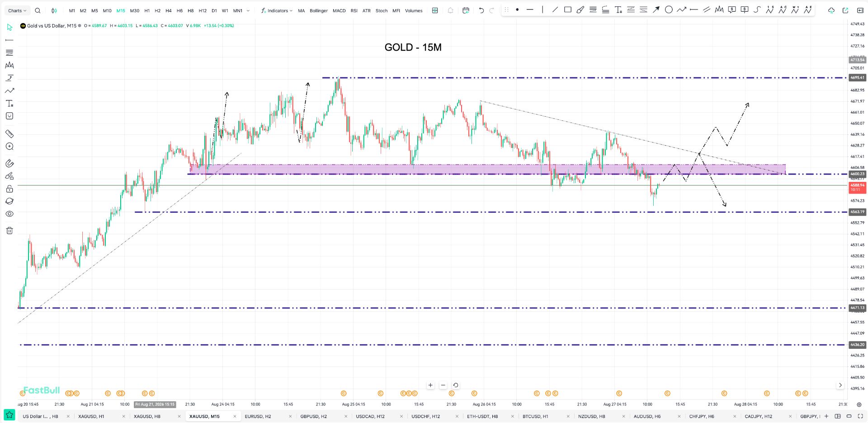This screenshot has height=423, width=868.
Task: Open the candlestick chart type selector
Action: [54, 10]
